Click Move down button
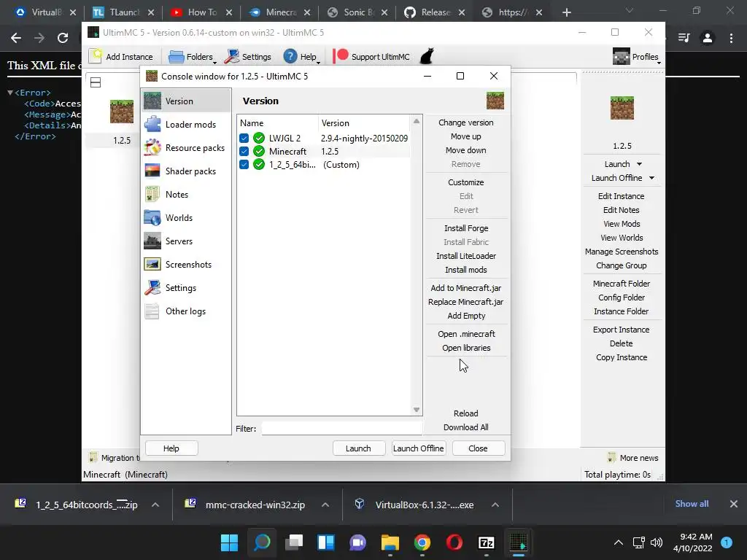Image resolution: width=747 pixels, height=560 pixels. 466,150
